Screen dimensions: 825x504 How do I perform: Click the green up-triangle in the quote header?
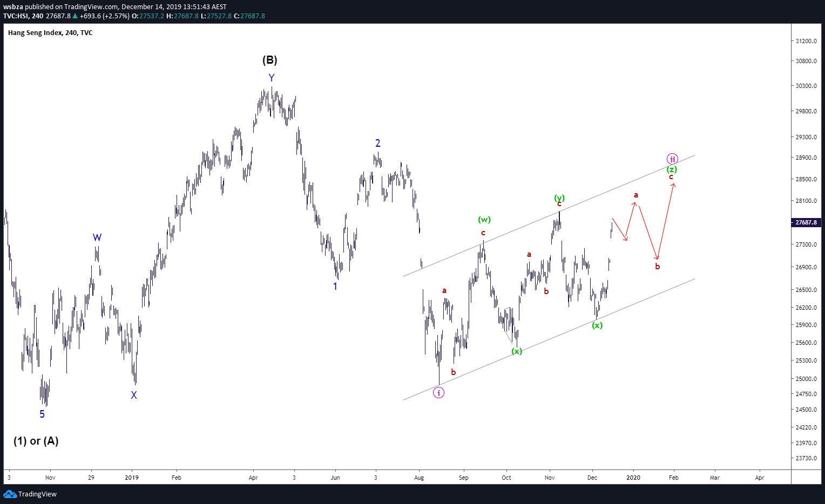pos(75,16)
